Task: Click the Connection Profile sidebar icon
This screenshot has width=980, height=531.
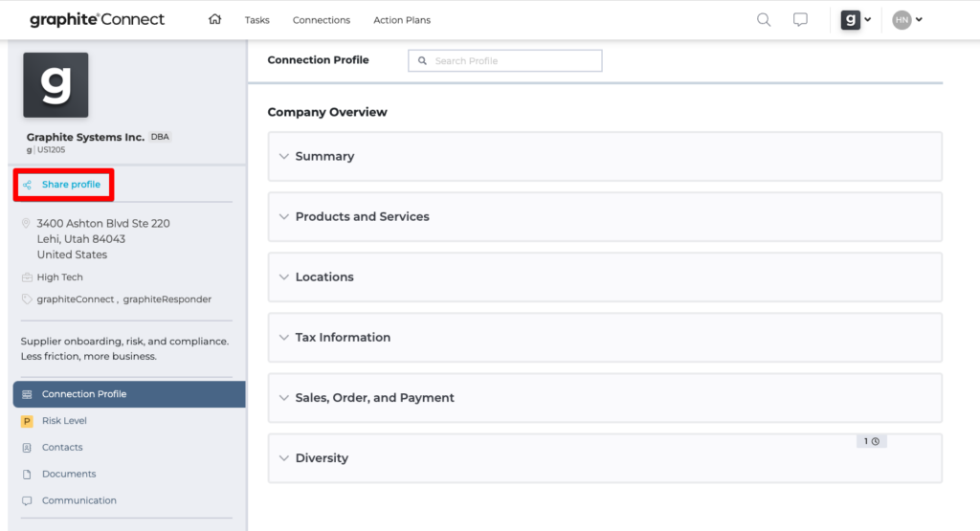Action: point(27,394)
